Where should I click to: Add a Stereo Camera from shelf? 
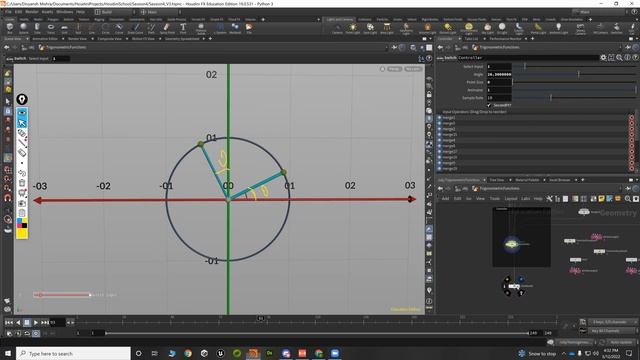pos(580,28)
